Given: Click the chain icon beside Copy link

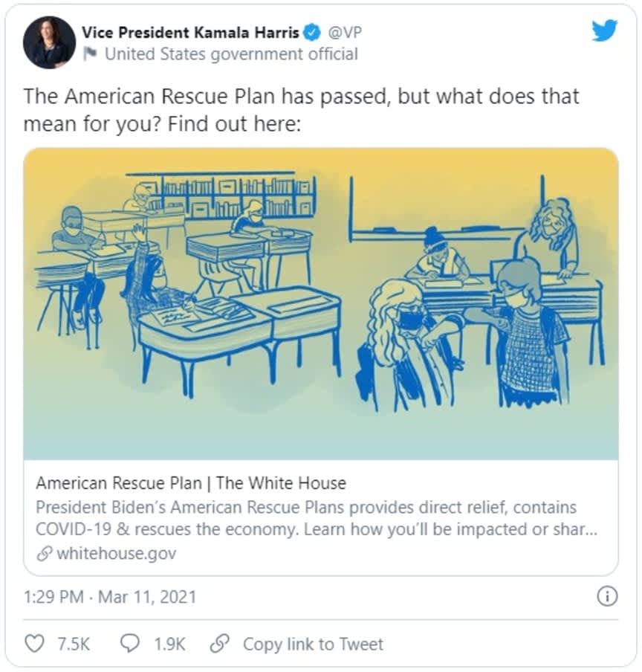Looking at the screenshot, I should 219,643.
